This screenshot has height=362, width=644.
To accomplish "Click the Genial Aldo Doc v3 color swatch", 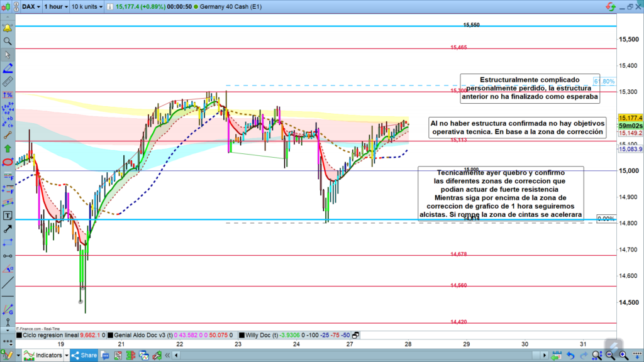I will (x=111, y=336).
